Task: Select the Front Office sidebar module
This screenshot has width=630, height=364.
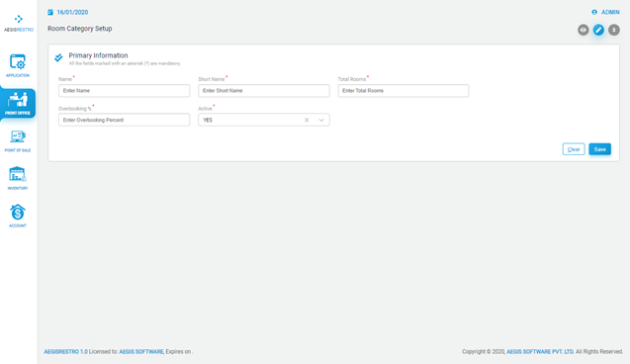Action: [18, 103]
